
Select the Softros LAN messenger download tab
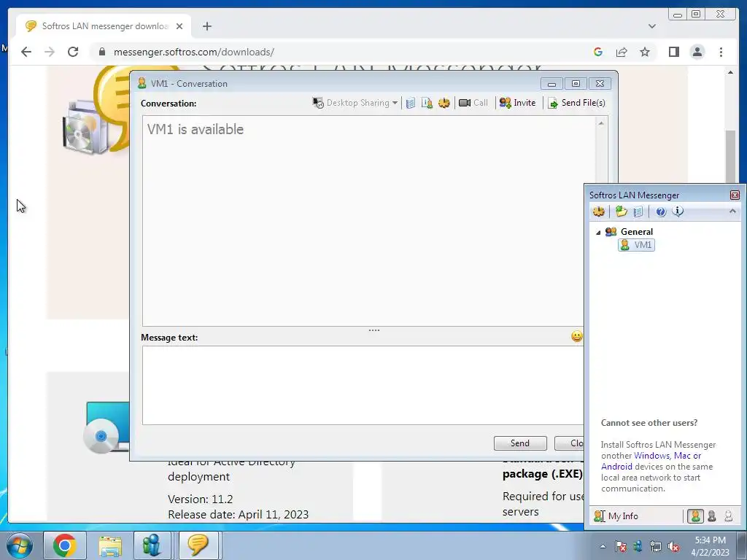coord(104,26)
